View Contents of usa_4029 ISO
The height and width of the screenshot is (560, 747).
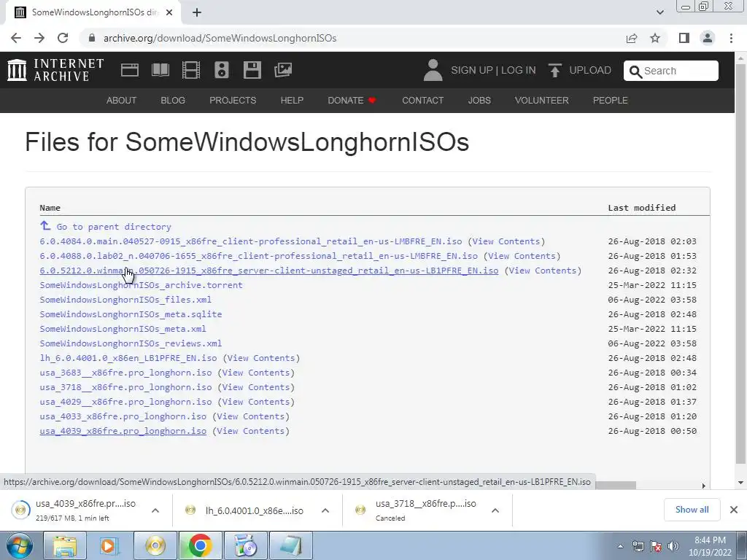[x=256, y=402]
